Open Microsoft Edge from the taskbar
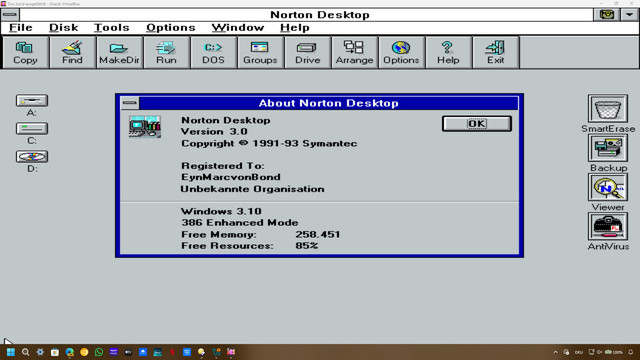The width and height of the screenshot is (640, 360). pos(70,352)
